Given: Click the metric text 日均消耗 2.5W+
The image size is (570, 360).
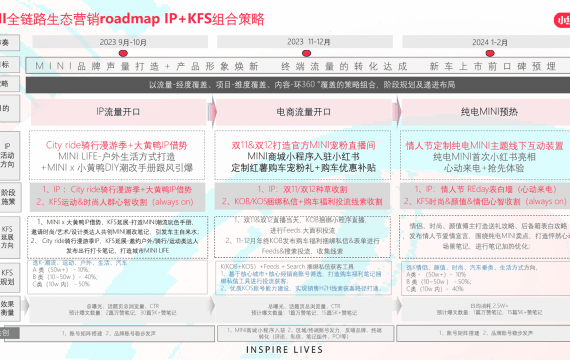Looking at the screenshot, I should [x=489, y=306].
